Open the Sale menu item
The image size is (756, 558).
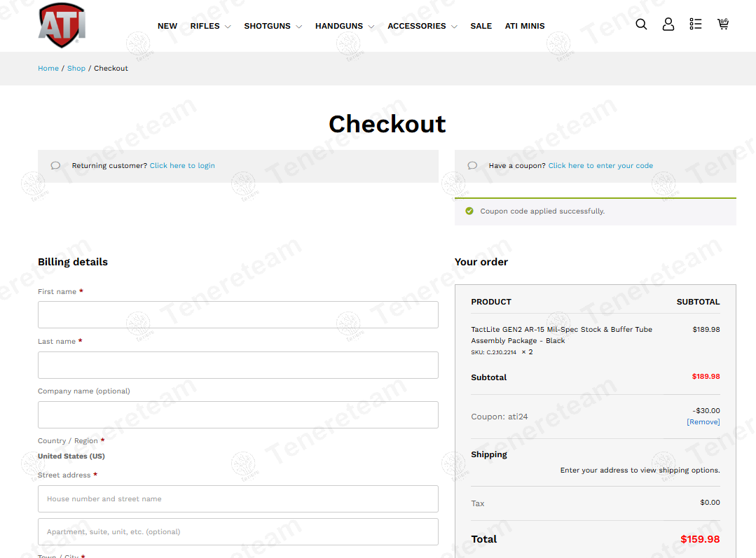coord(481,26)
